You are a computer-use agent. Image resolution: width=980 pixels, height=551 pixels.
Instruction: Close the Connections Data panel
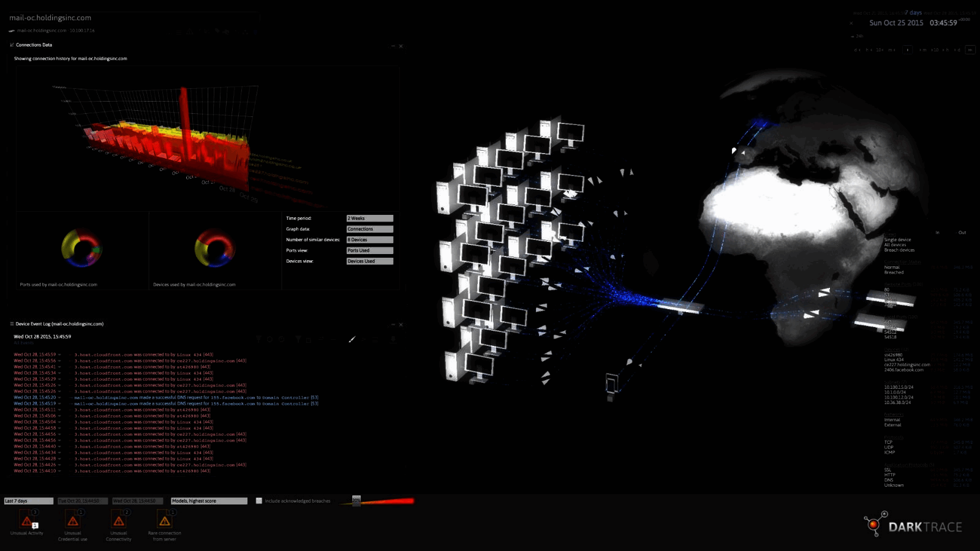(x=401, y=46)
